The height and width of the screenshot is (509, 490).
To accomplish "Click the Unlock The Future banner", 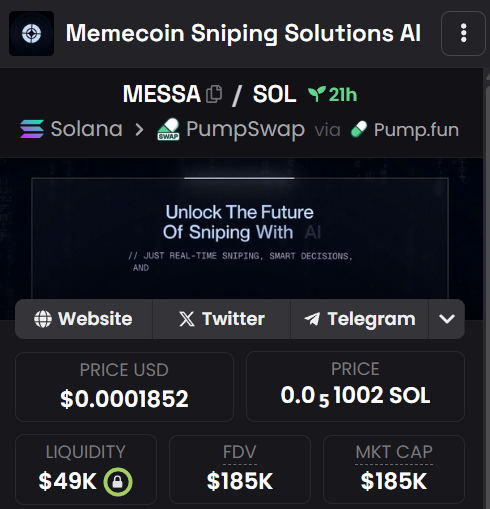I will [240, 238].
